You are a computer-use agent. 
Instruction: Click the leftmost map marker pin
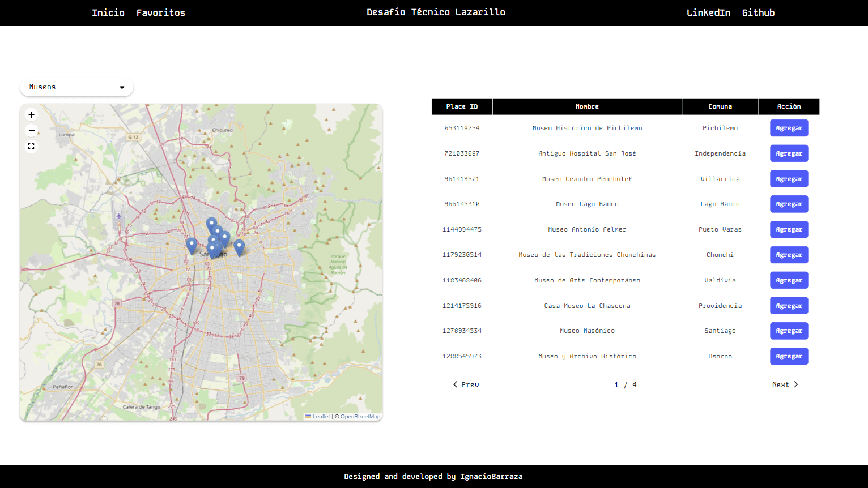(192, 245)
